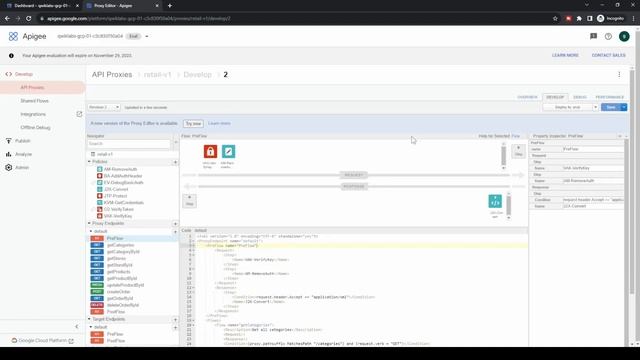Add a flow to target default endpoint
The image size is (640, 360).
coord(175,327)
